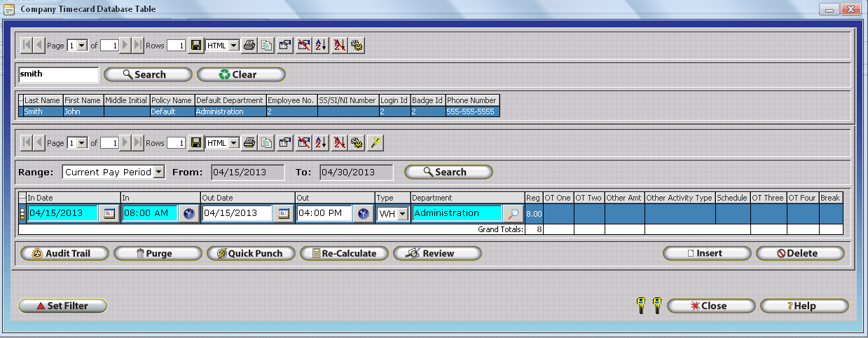This screenshot has height=338, width=868.
Task: Click the Last Name column header
Action: [x=43, y=100]
